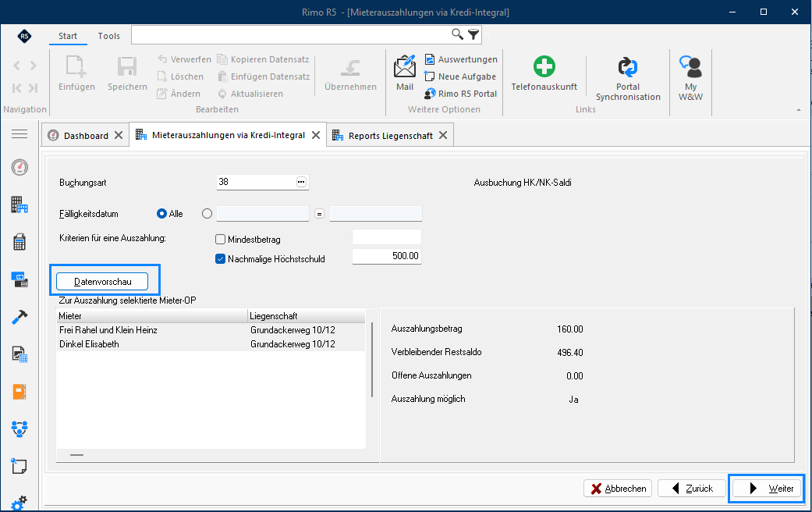This screenshot has width=812, height=512.
Task: Open Buchungsart lookup ellipsis button
Action: [x=301, y=182]
